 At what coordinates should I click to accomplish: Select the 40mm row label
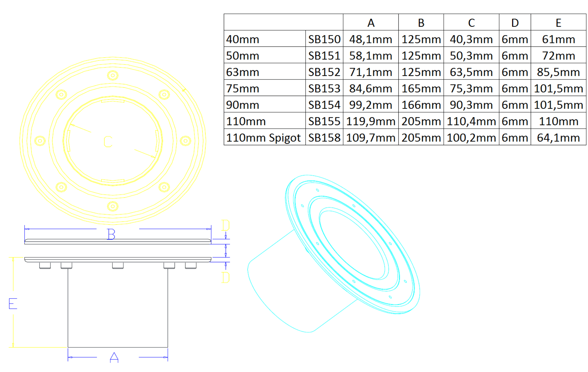point(265,39)
